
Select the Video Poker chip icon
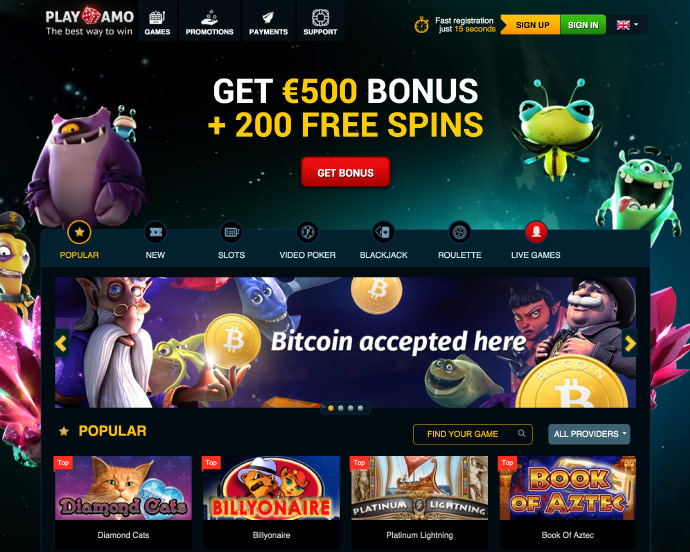(307, 232)
